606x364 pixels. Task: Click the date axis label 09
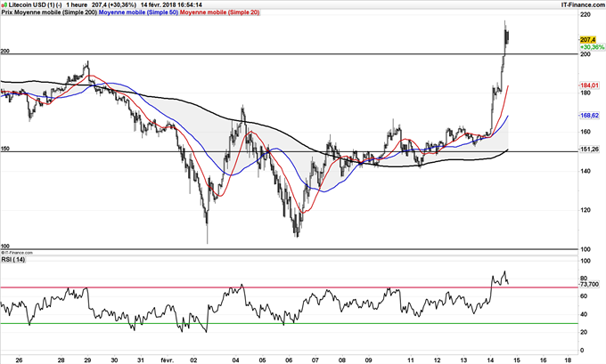tap(369, 360)
